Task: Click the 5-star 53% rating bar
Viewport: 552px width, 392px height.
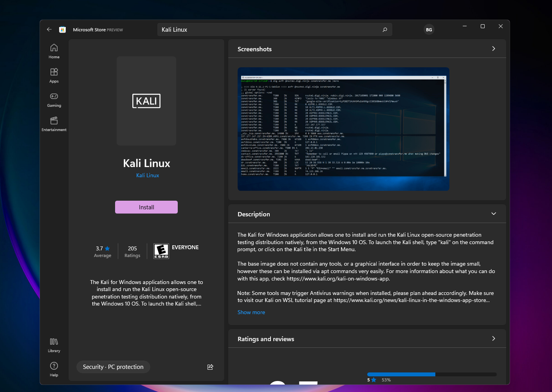Action: point(432,374)
